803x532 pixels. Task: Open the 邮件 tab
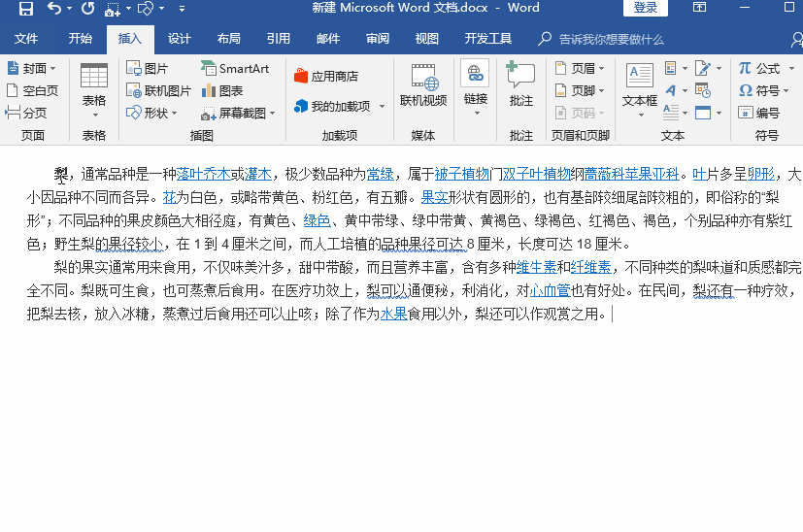328,39
